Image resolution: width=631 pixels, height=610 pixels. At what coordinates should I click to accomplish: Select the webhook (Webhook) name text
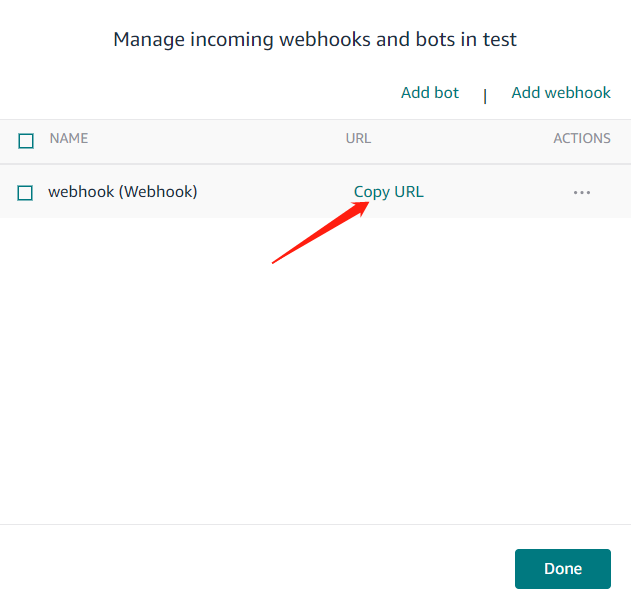123,192
